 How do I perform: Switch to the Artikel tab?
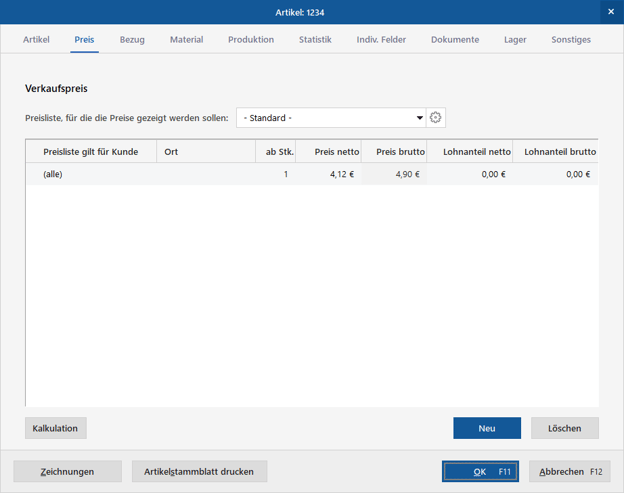point(37,40)
